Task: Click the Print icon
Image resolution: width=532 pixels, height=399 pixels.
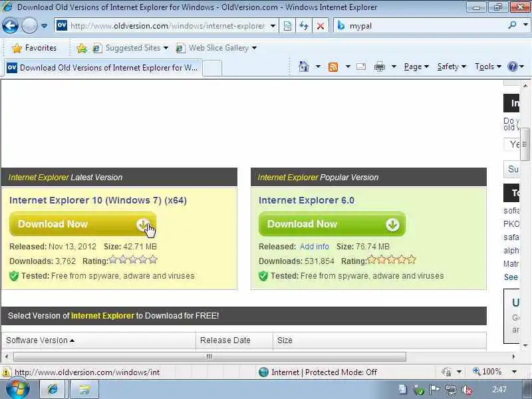Action: (x=379, y=67)
